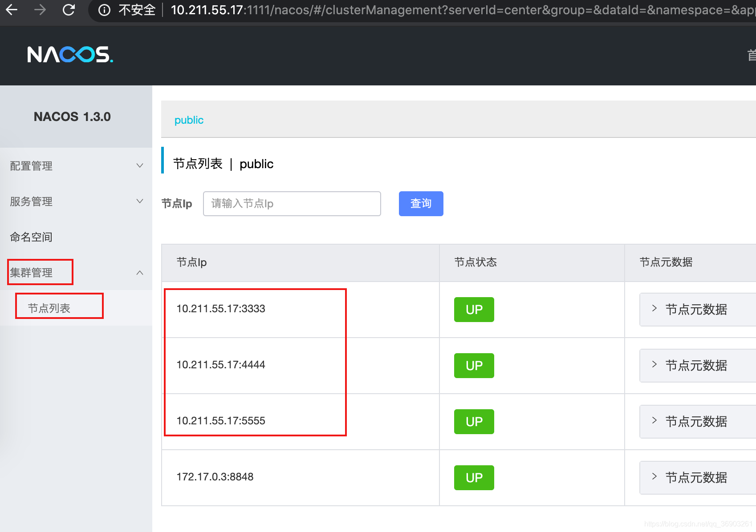Expand 节点元数据 for node 10.211.55.17:5555

coord(698,422)
